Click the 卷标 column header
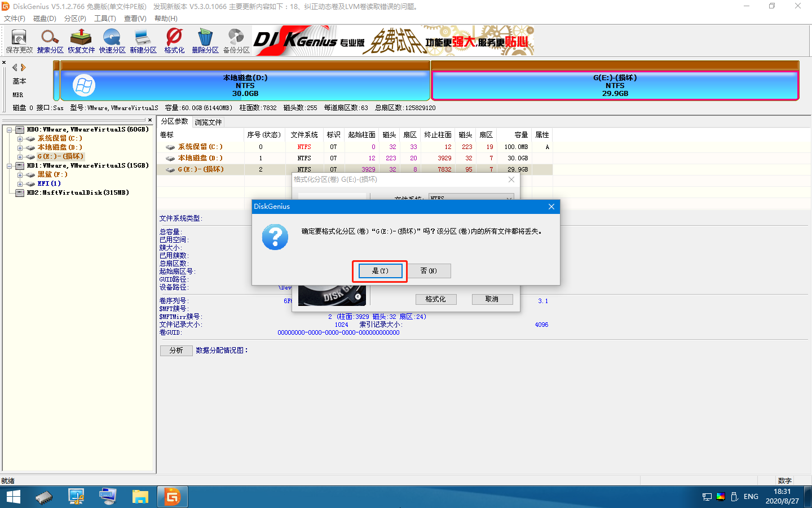812x508 pixels. pos(201,135)
